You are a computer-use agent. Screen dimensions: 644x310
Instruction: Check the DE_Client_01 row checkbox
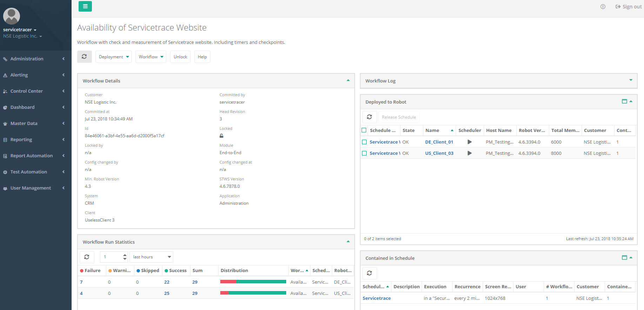[x=364, y=142]
